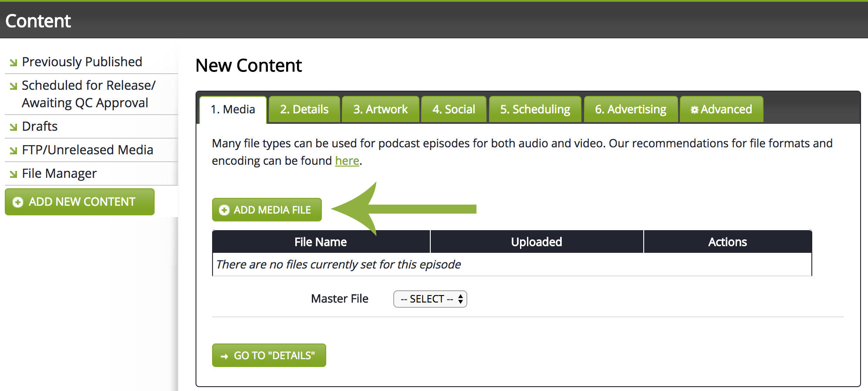Click the arrow icon next to Drafts
Screen dimensions: 868x391
(14, 127)
